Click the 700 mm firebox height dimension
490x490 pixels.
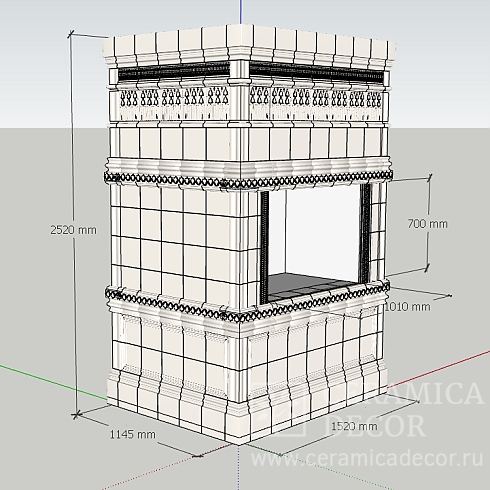click(x=427, y=224)
